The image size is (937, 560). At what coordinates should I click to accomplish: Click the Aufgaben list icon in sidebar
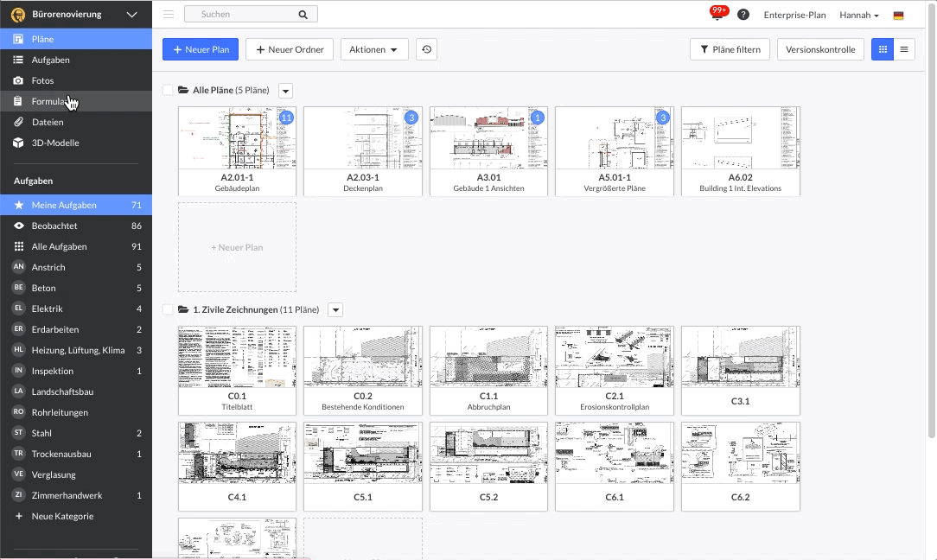coord(18,60)
